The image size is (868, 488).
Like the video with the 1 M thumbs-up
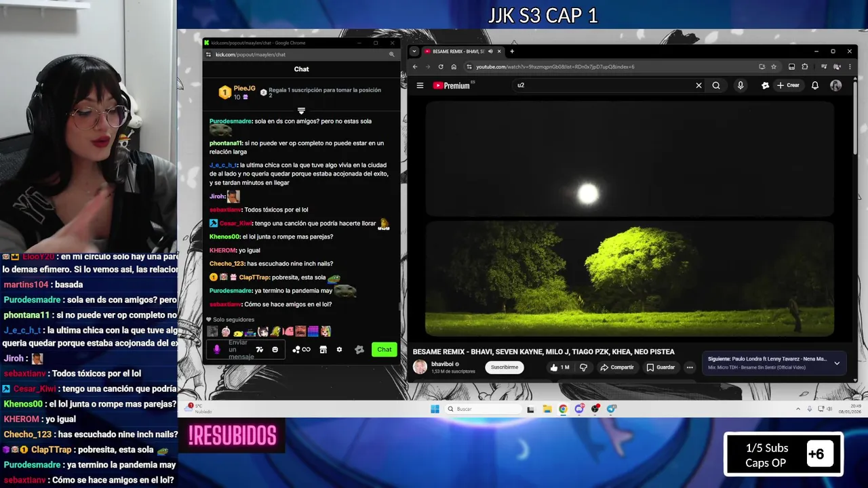tap(559, 367)
